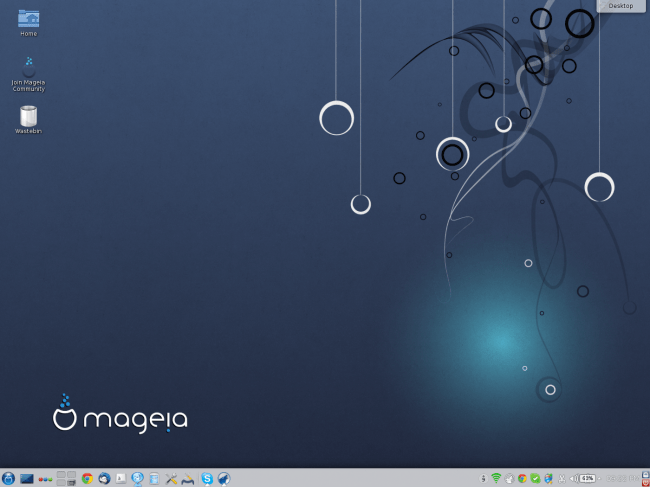Click the shield security tray icon
Image resolution: width=650 pixels, height=487 pixels.
click(x=548, y=479)
